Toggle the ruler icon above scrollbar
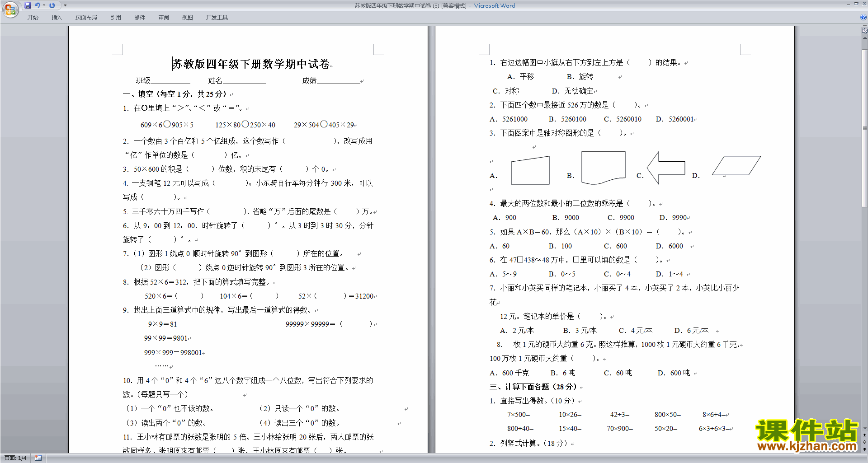868x463 pixels. 865,31
